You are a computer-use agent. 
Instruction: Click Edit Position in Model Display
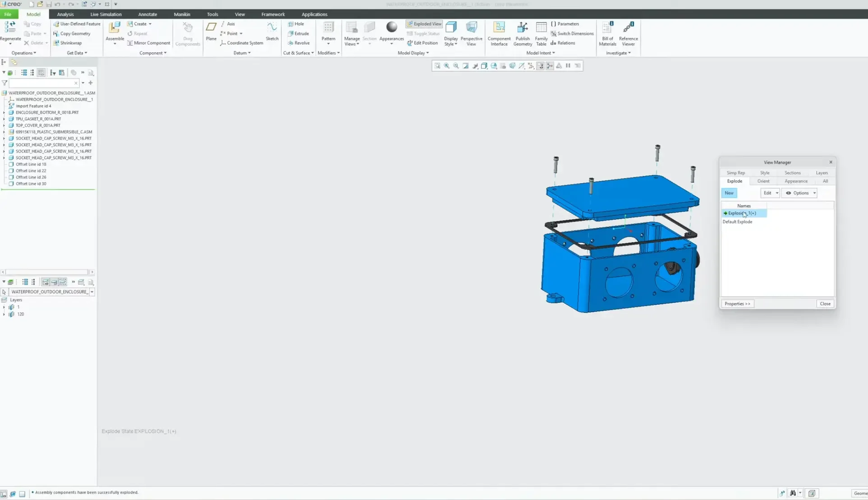[422, 43]
